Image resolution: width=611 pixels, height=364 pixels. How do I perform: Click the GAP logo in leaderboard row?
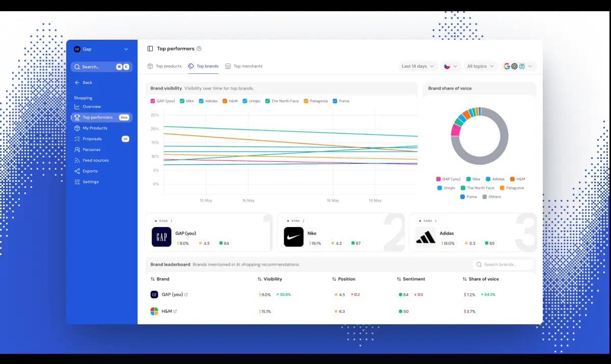pyautogui.click(x=154, y=294)
